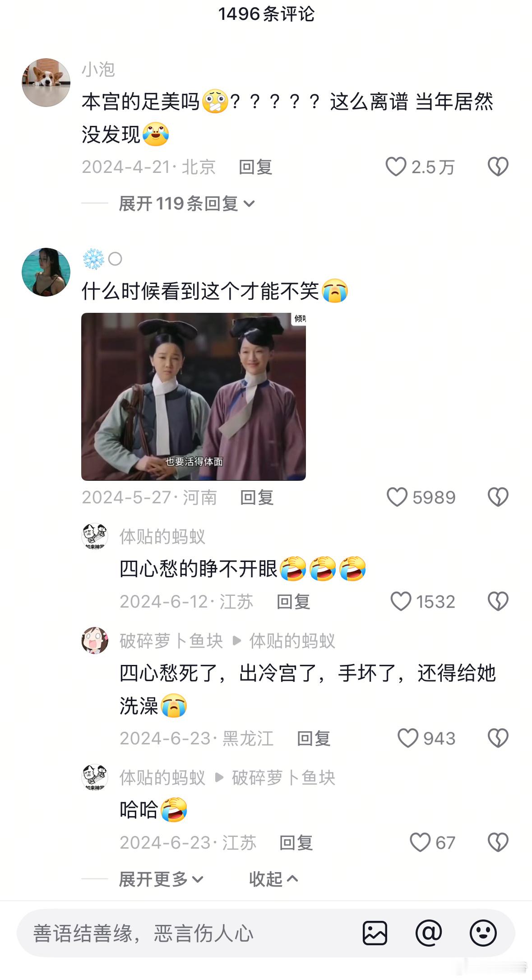Open 破碎萝卜鱼块 username profile
Image resolution: width=532 pixels, height=980 pixels.
(x=171, y=641)
